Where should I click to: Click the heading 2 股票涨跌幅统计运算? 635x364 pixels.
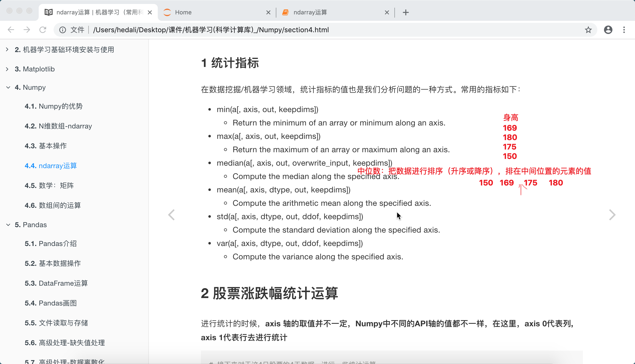click(x=269, y=293)
